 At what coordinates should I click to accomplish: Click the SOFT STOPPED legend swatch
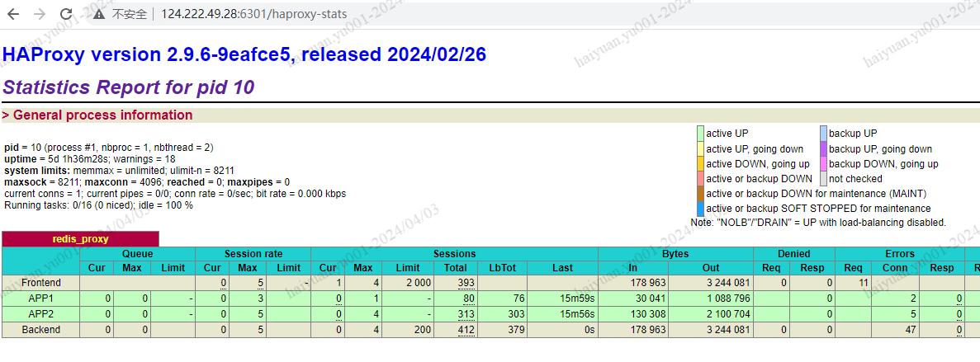[700, 209]
